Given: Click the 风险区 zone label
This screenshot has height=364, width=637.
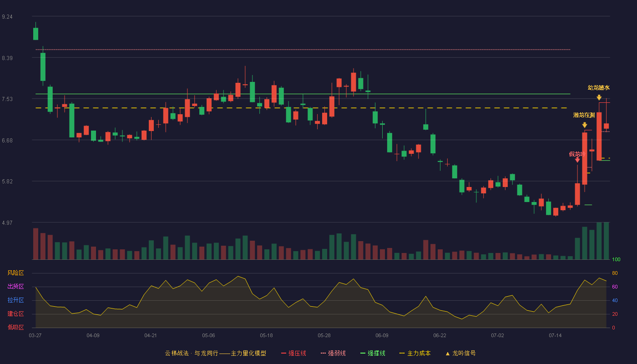Looking at the screenshot, I should [x=15, y=273].
